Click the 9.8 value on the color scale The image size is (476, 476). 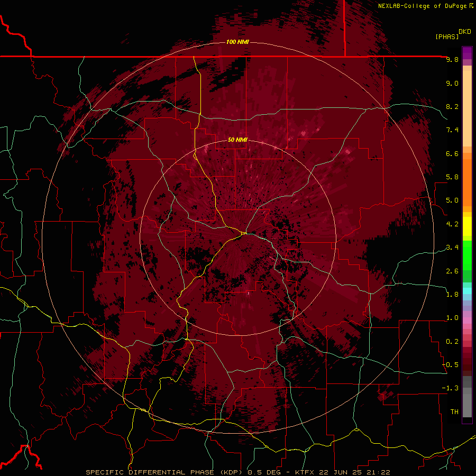452,59
